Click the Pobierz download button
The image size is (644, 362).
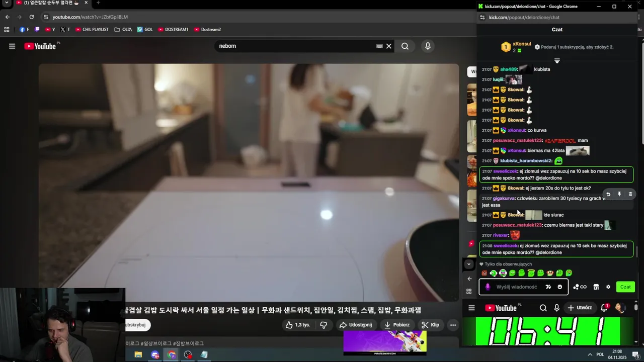(x=396, y=325)
